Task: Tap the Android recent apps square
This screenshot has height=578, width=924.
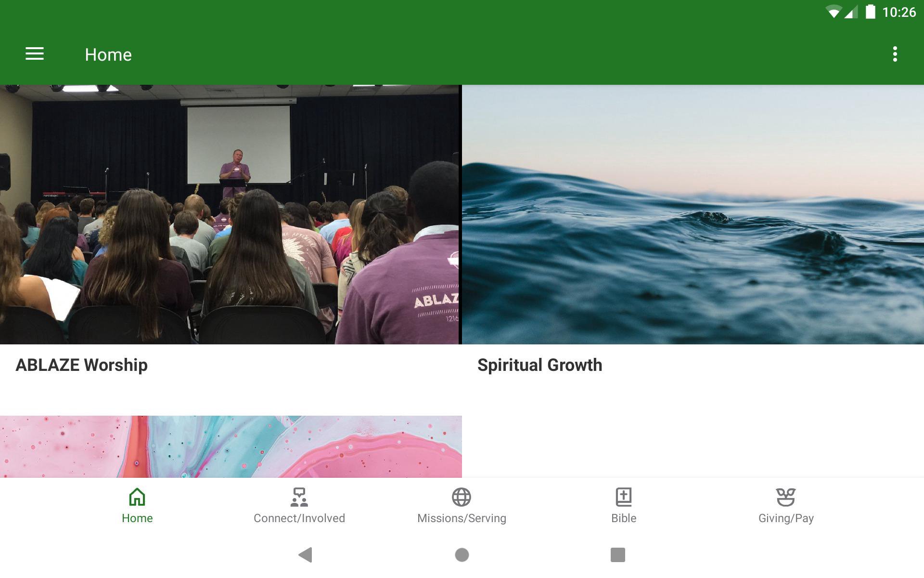Action: point(618,555)
